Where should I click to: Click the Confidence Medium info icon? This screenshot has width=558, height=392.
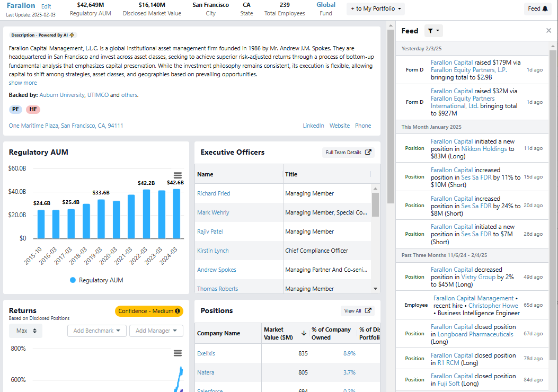click(x=177, y=311)
